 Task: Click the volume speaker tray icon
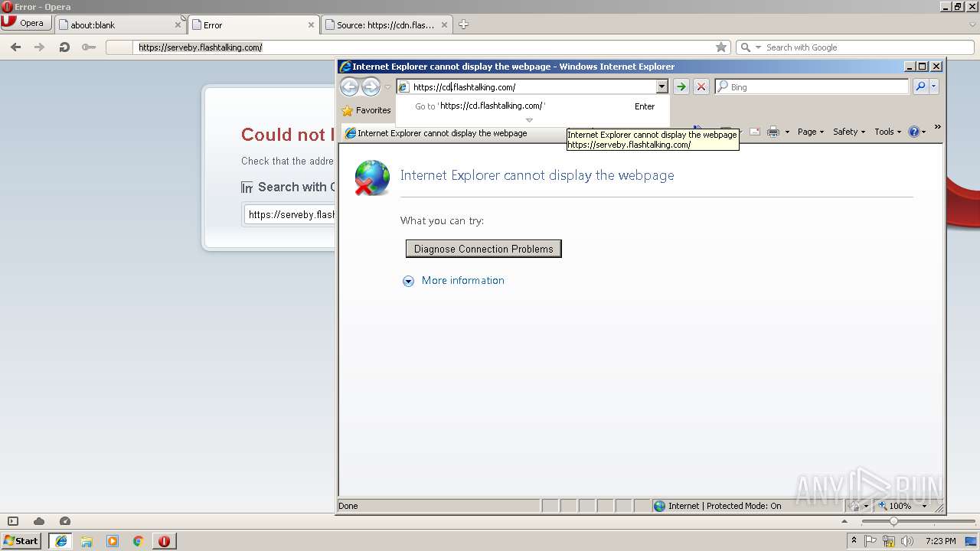[x=907, y=541]
